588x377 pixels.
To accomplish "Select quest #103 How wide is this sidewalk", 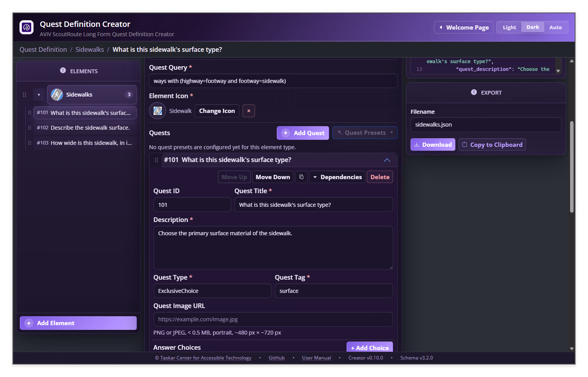I will click(85, 143).
